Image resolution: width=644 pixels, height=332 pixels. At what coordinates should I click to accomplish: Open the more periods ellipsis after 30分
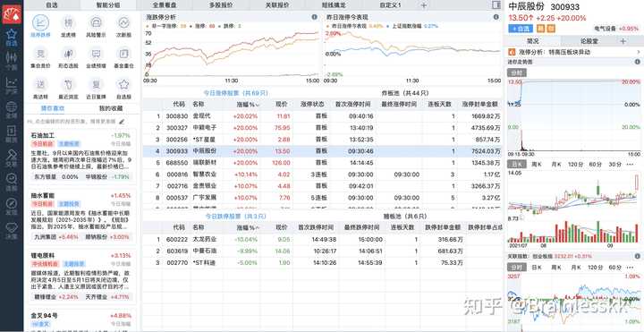point(630,165)
